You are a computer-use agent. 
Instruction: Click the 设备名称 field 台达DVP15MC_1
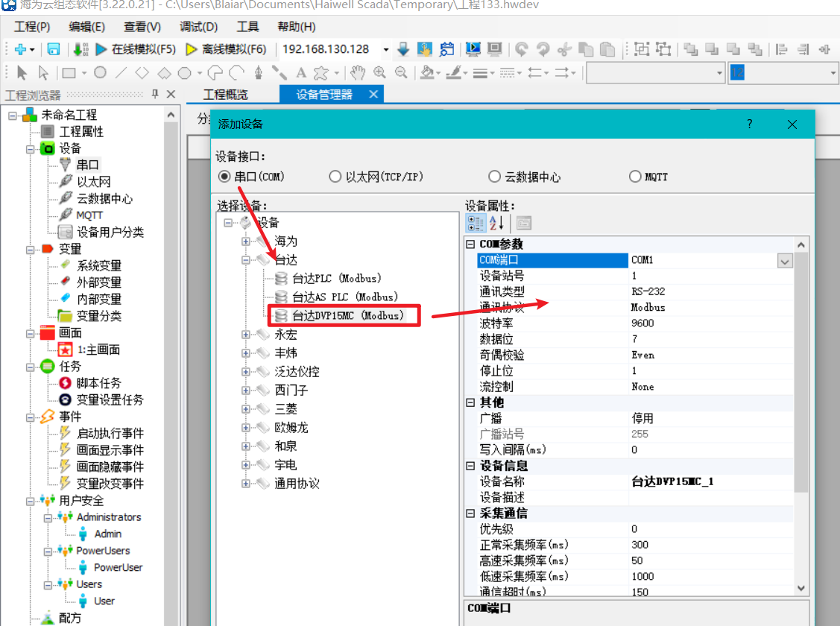711,482
